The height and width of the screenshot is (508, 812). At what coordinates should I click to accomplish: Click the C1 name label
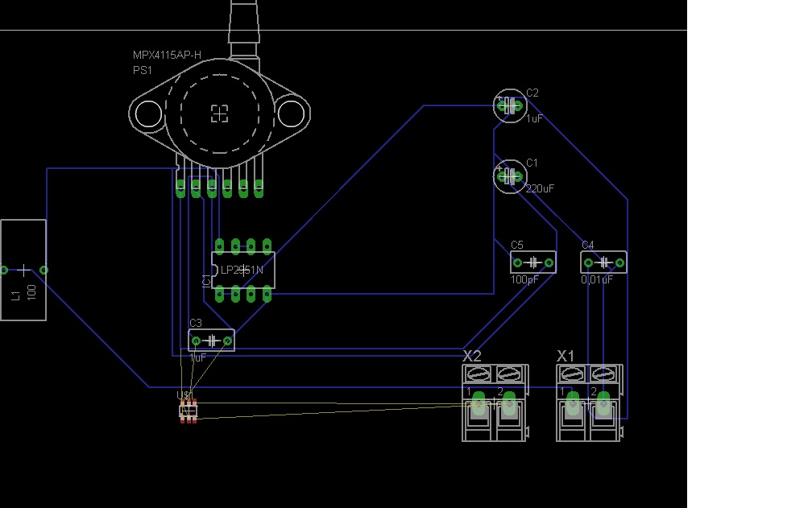coord(532,163)
